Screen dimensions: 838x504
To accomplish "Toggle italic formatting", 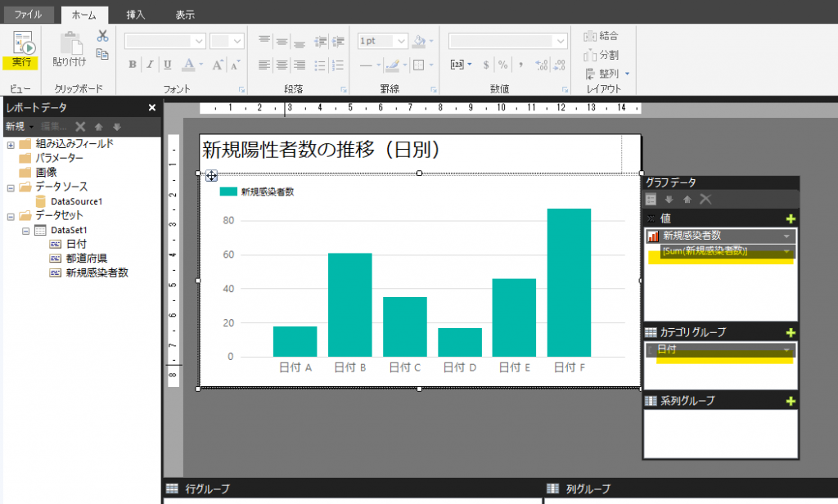I will (150, 65).
